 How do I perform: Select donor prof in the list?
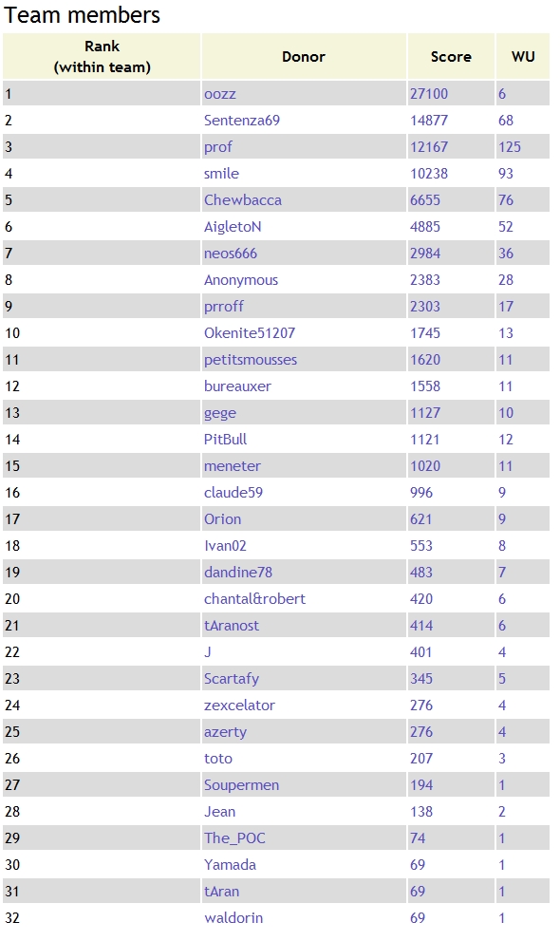coord(217,147)
